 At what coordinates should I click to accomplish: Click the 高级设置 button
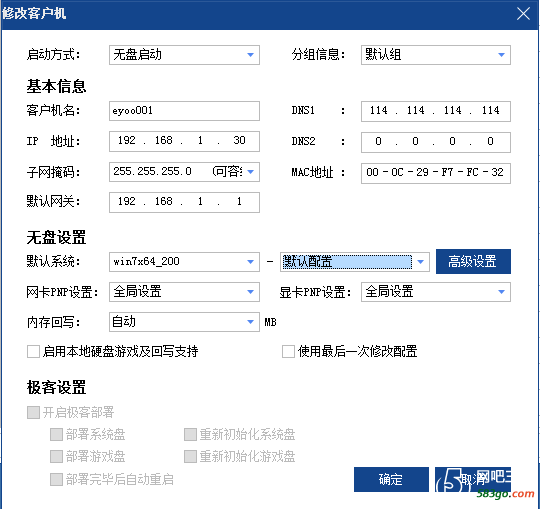click(x=473, y=261)
